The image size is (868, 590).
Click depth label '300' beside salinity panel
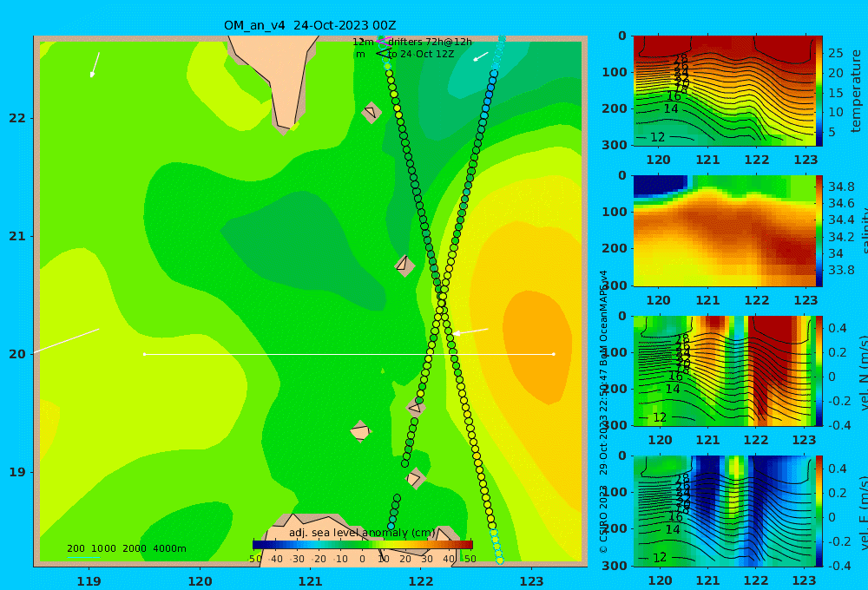point(615,285)
